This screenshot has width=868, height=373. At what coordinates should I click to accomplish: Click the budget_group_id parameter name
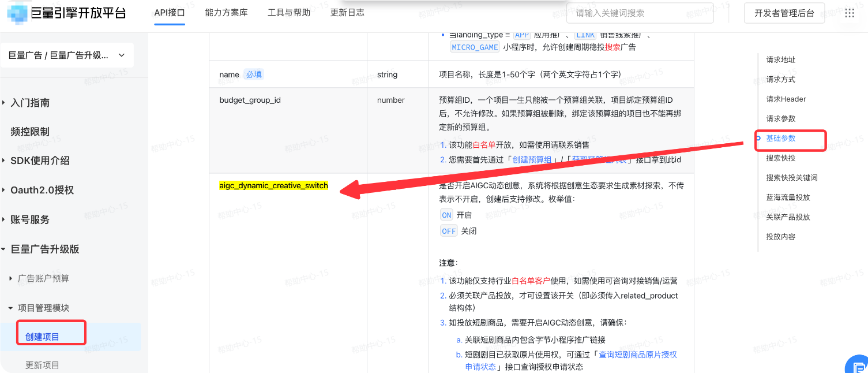[250, 100]
